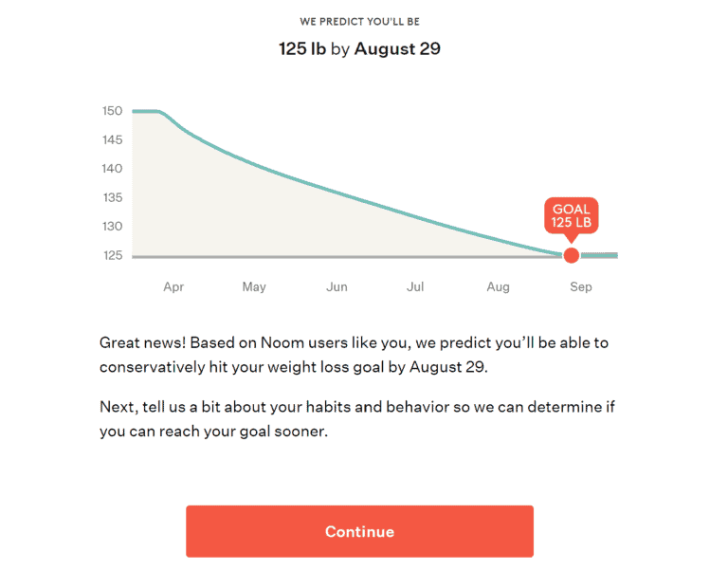Select the Apr month label

173,286
